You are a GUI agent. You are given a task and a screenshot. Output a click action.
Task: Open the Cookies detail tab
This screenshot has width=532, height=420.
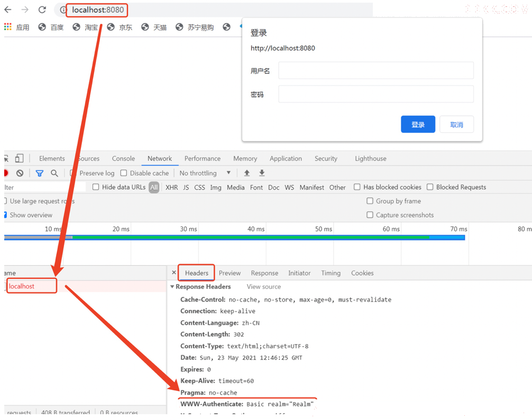coord(362,273)
